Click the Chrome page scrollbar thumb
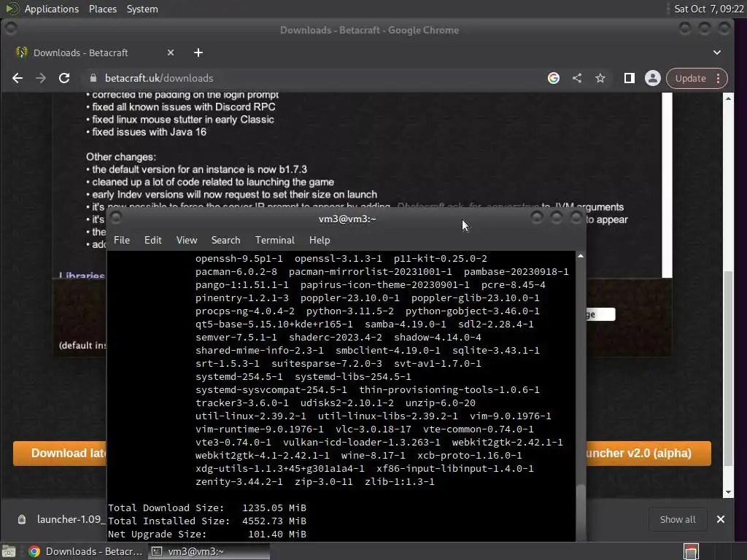This screenshot has width=747, height=560. (729, 368)
